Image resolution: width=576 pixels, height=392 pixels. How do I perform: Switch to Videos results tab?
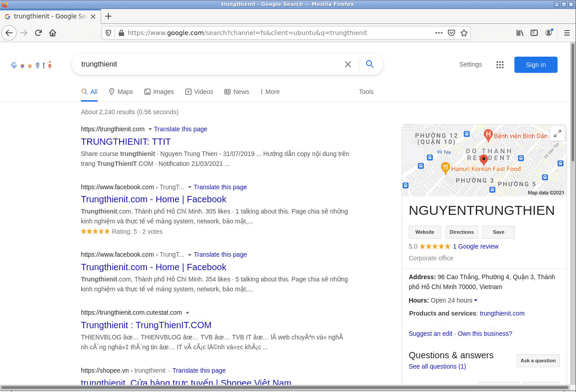point(199,92)
